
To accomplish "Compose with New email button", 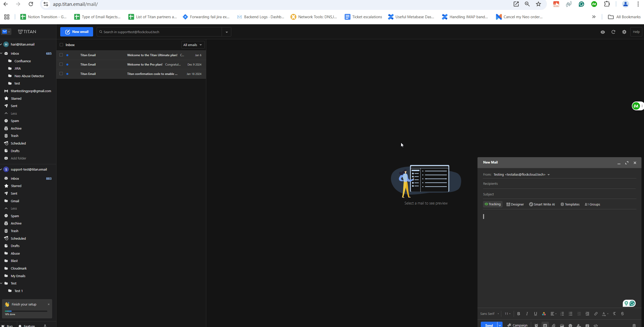I will [77, 32].
